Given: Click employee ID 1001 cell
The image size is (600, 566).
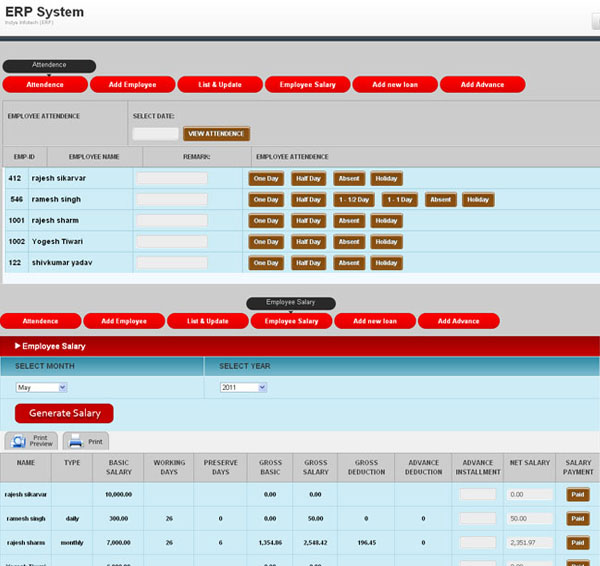Looking at the screenshot, I should point(16,220).
